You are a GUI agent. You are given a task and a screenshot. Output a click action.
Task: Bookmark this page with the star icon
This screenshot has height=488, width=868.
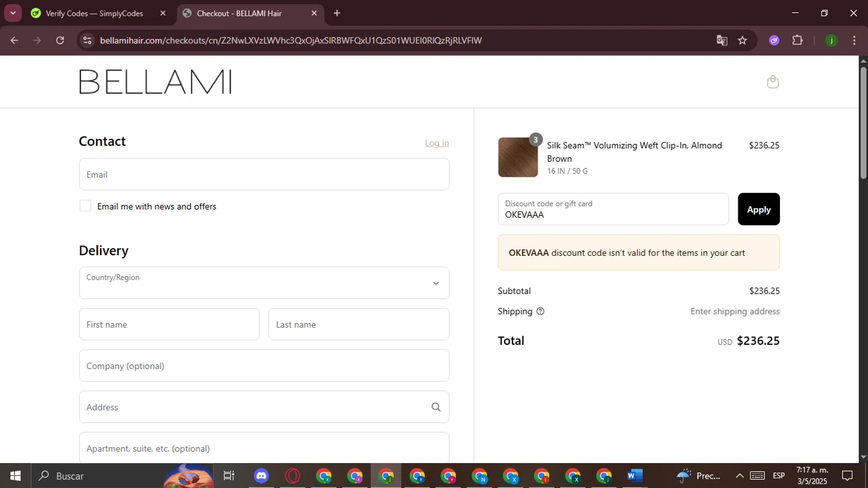click(742, 40)
